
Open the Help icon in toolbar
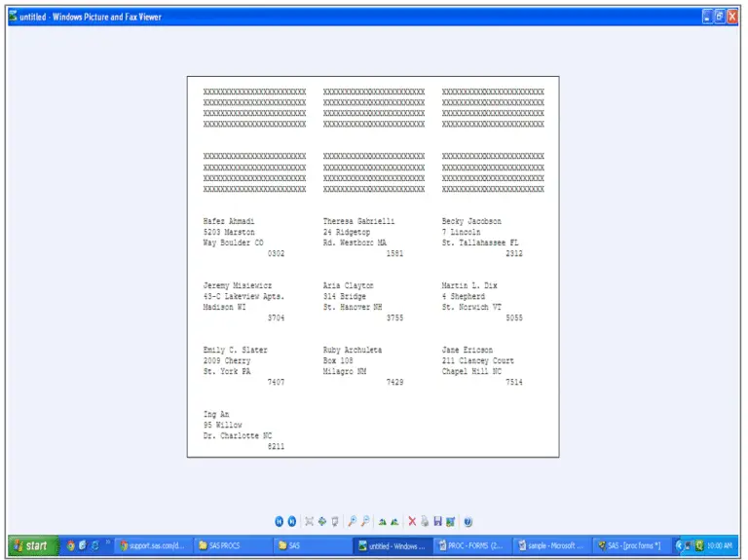click(468, 522)
